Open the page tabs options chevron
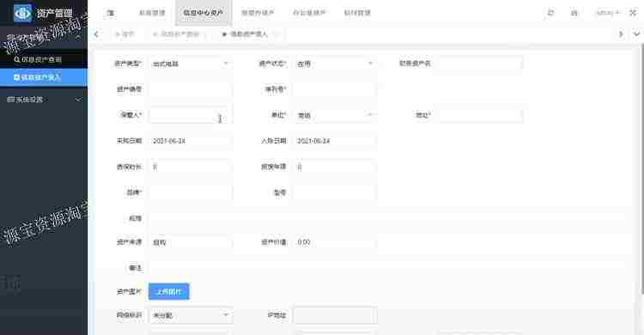This screenshot has width=644, height=335. tap(636, 34)
